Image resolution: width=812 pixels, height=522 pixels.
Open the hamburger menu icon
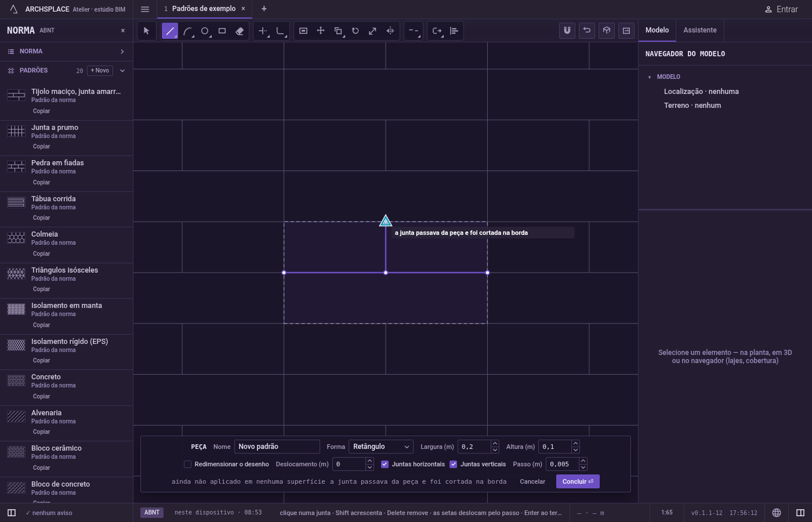click(145, 9)
